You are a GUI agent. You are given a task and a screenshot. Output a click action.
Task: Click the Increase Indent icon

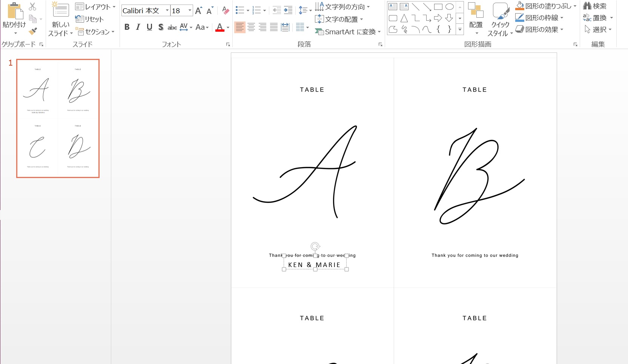pyautogui.click(x=288, y=11)
